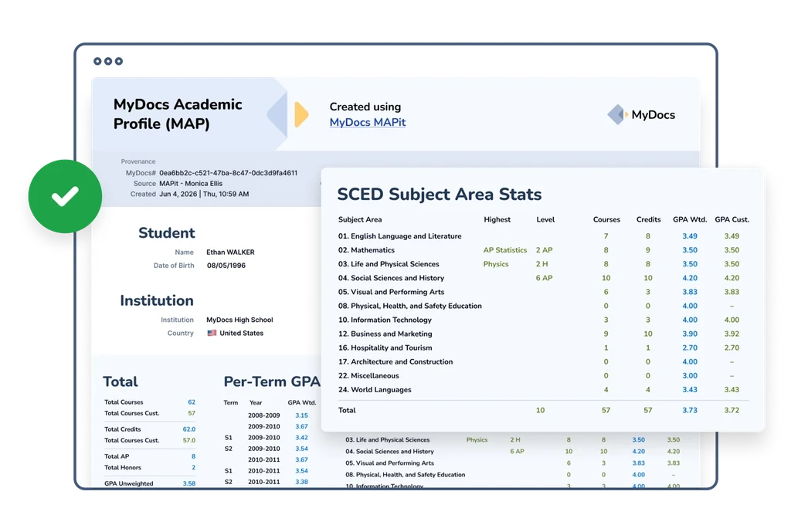The image size is (791, 532).
Task: Click total weighted GPA 3.73
Action: [690, 411]
